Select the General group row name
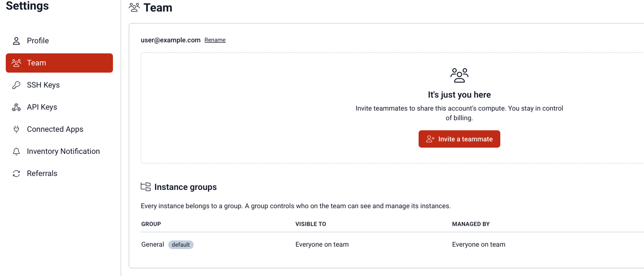 tap(153, 244)
